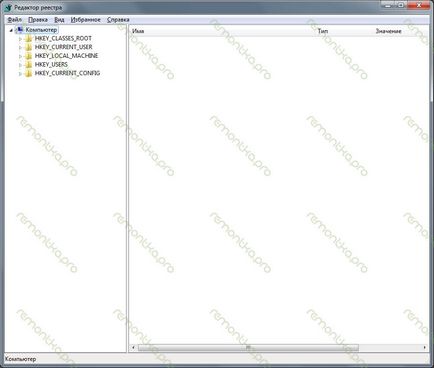Expand the HKEY_CLASSES_ROOT key

coord(20,39)
